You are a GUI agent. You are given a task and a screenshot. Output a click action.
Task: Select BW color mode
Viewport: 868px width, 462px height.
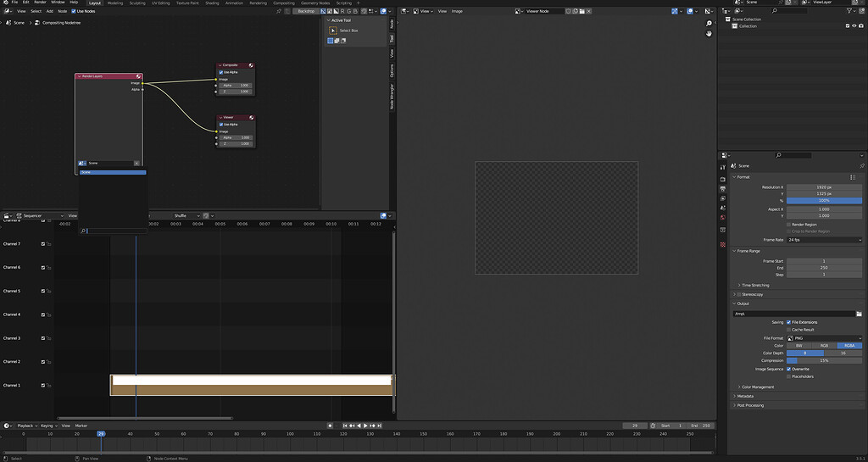pos(798,345)
